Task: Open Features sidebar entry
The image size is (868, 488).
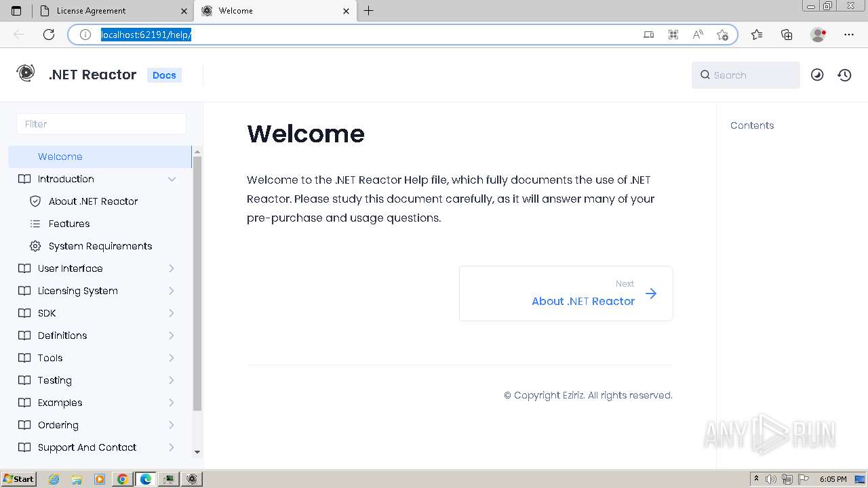Action: pyautogui.click(x=69, y=224)
